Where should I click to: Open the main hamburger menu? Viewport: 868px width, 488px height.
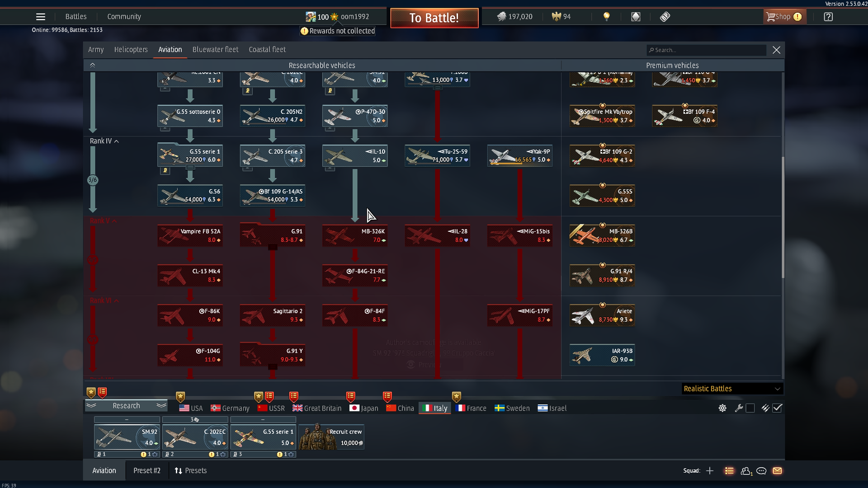[40, 17]
